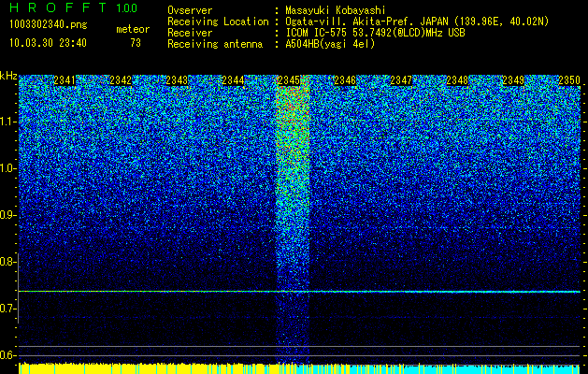
Task: Click the ICOM IC-575 receiver info line
Action: [x=375, y=33]
